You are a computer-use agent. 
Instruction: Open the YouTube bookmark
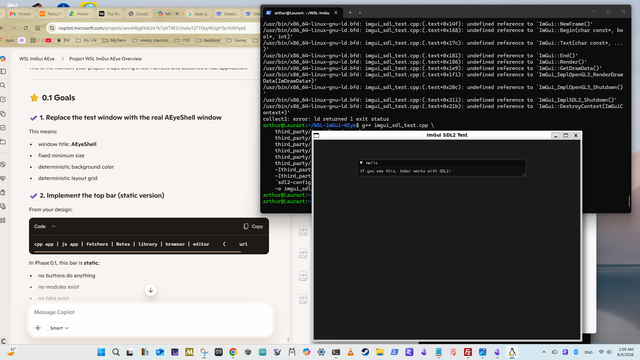coord(48,40)
